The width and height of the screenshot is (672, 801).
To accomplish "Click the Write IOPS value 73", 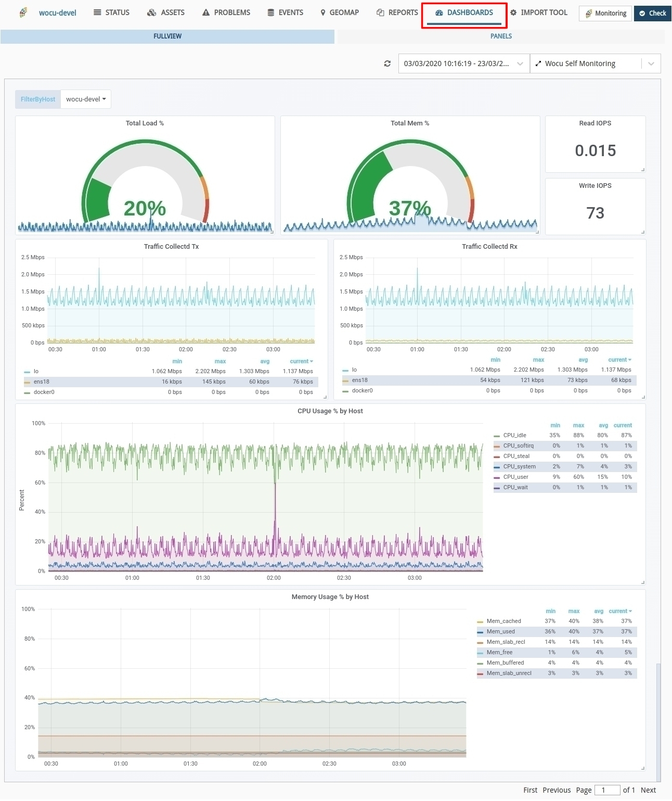I will click(595, 213).
